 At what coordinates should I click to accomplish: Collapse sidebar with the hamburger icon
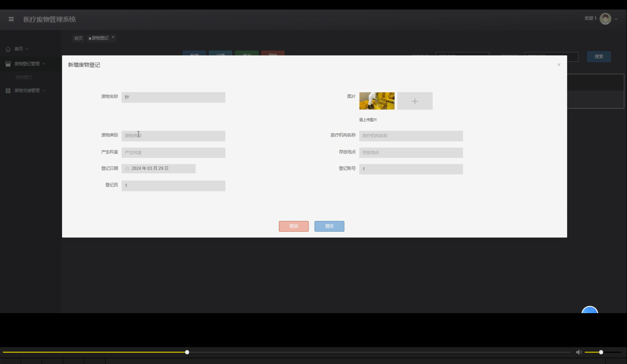(11, 19)
